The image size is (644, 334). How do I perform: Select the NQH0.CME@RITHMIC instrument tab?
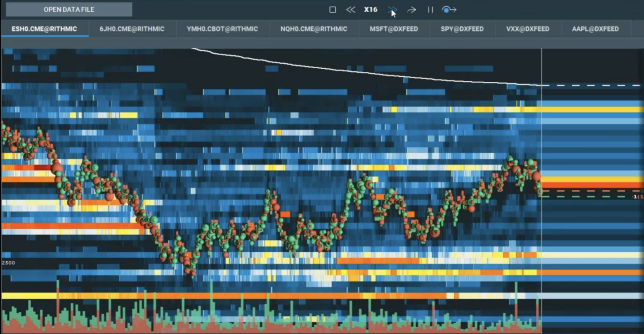314,28
